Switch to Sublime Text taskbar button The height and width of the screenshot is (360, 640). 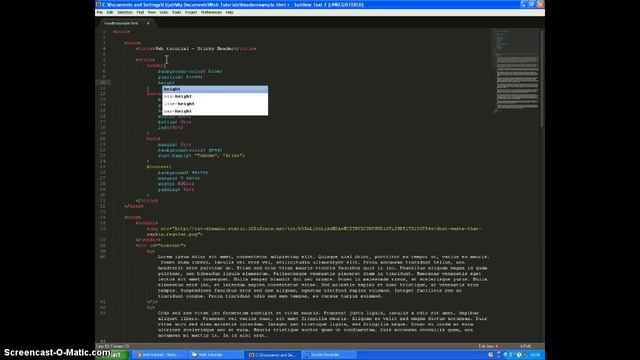pyautogui.click(x=273, y=355)
